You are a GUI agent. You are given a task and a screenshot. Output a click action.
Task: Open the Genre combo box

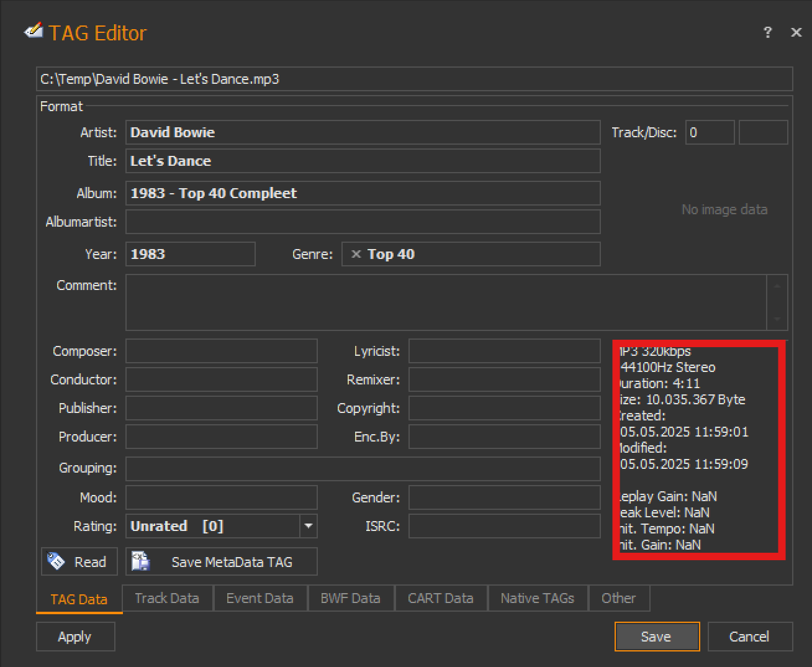coord(471,254)
